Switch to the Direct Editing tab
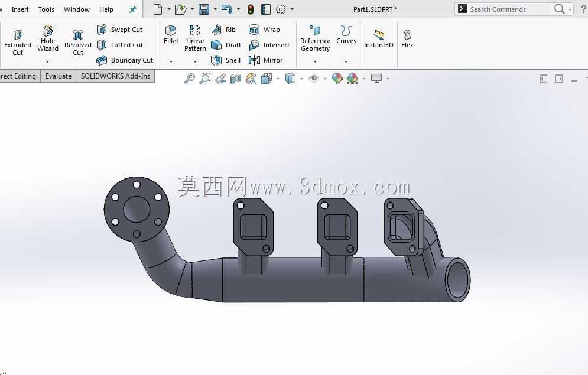 coord(20,76)
